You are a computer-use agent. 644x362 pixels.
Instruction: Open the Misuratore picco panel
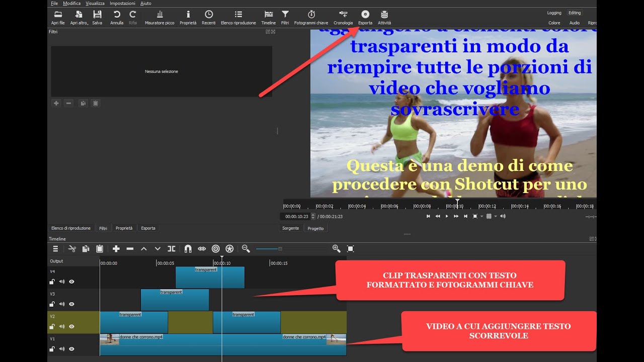tap(159, 18)
